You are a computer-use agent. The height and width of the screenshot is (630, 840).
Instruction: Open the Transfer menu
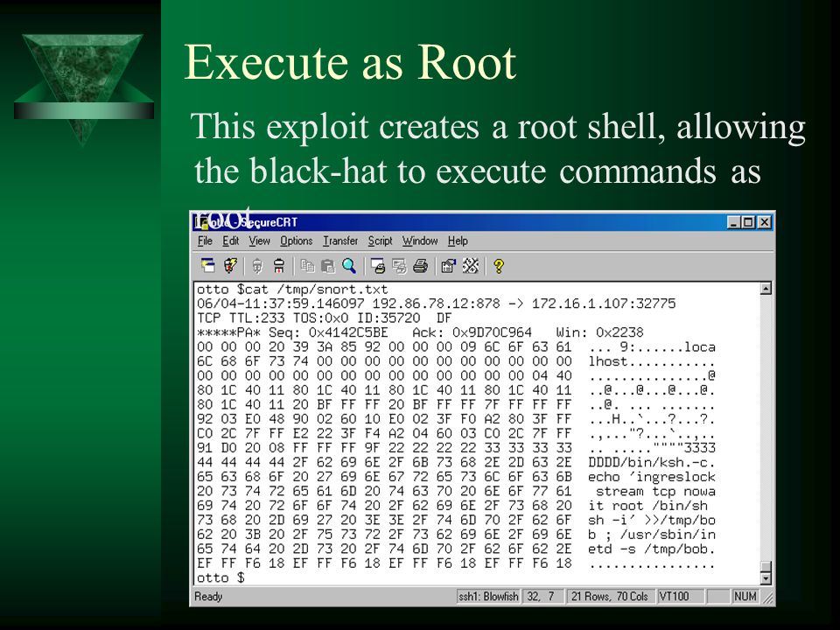340,241
